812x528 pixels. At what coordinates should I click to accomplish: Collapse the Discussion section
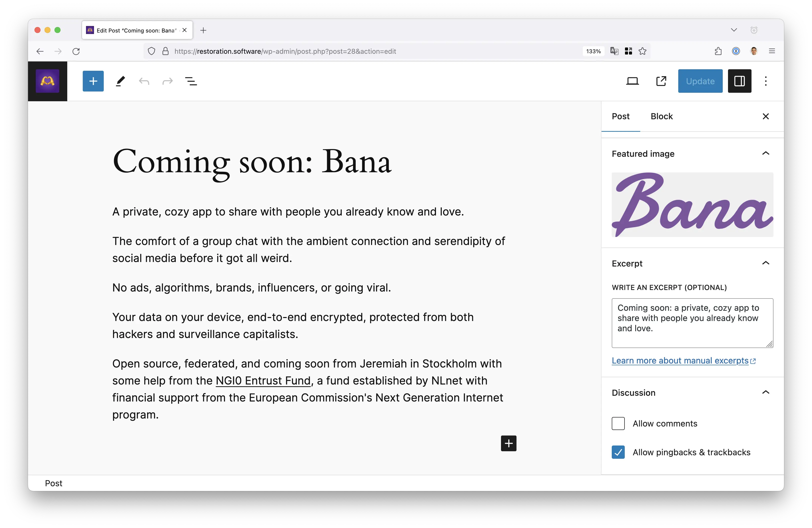click(x=766, y=392)
